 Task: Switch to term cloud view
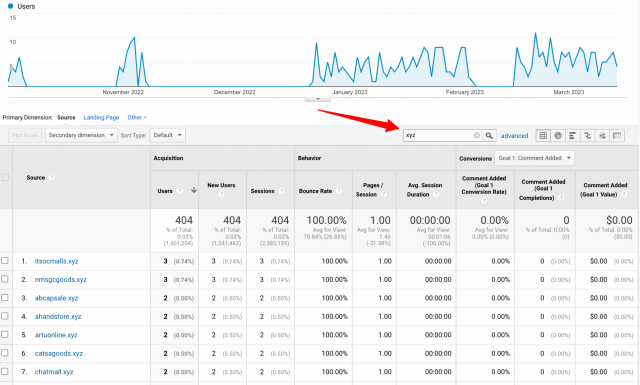pos(602,136)
